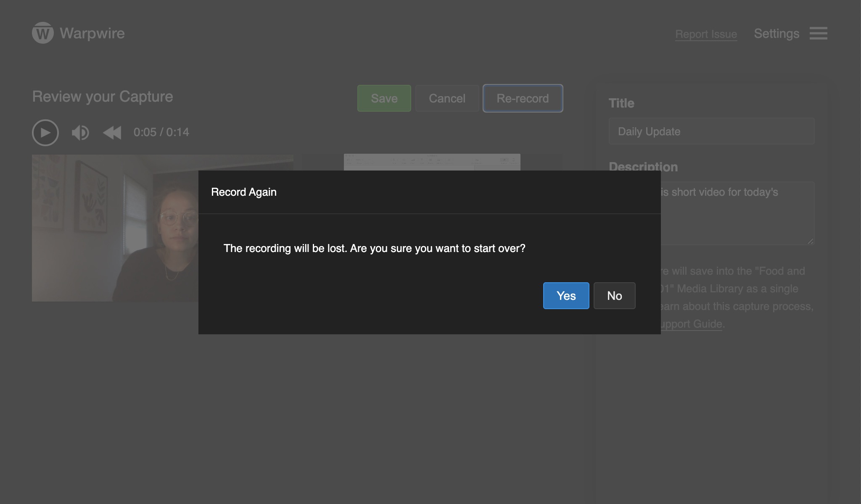Click Yes to confirm re-record
Viewport: 861px width, 504px height.
tap(565, 295)
